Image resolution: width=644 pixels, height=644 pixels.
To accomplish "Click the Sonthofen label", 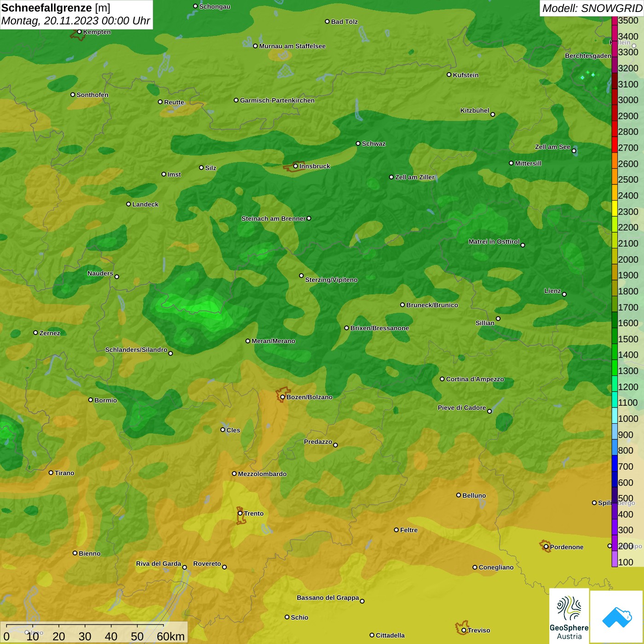I will pos(92,95).
